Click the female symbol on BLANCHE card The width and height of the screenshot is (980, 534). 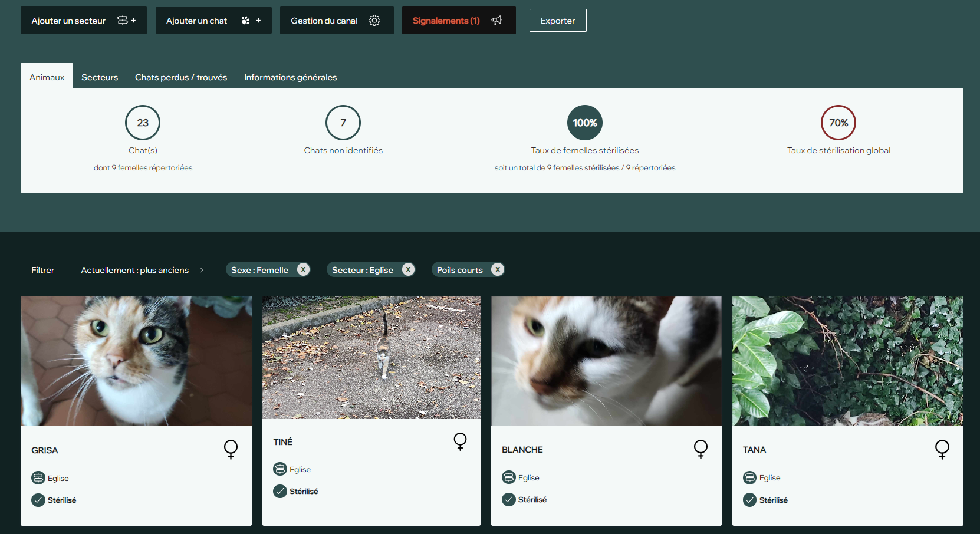coord(701,449)
